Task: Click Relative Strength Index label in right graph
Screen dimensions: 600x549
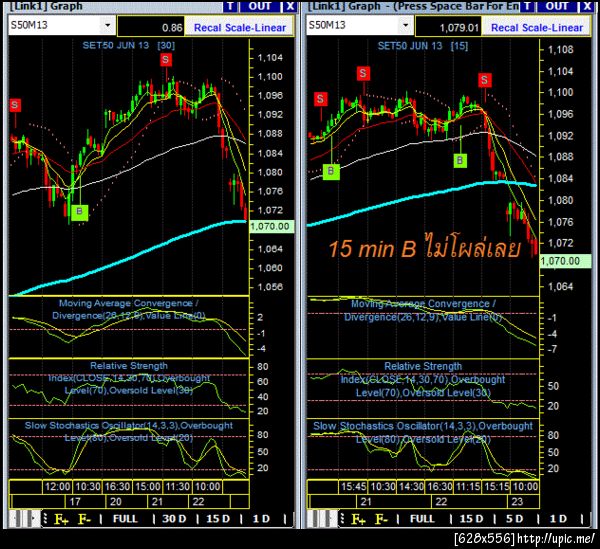Action: [x=423, y=379]
